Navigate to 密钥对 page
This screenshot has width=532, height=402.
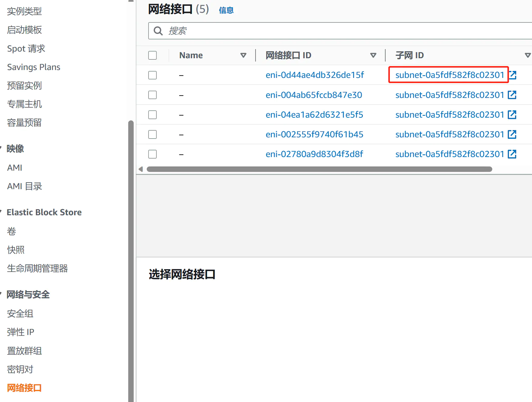click(20, 369)
